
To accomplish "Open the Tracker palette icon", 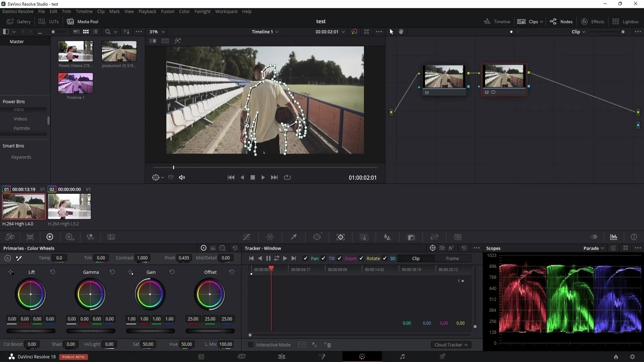I will pos(340,237).
